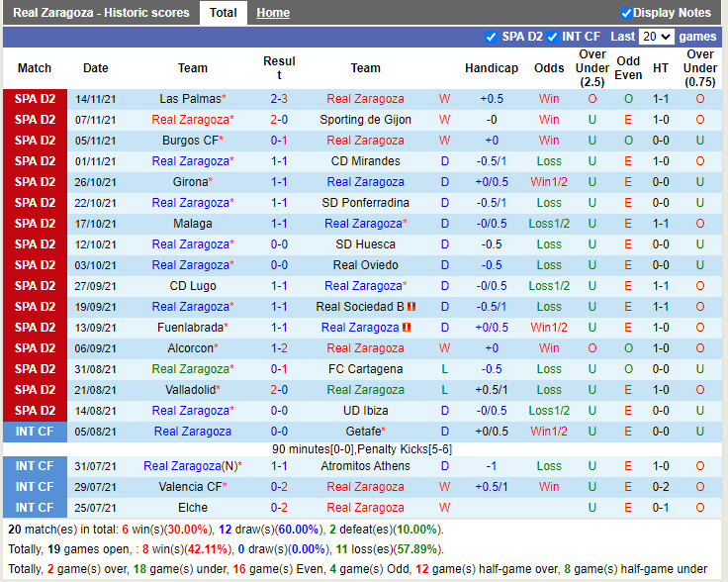
Task: Toggle the Display Notes checkbox
Action: [626, 13]
